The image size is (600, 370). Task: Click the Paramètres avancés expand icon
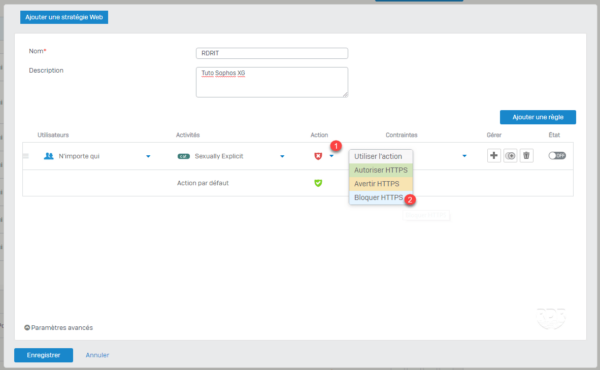27,328
